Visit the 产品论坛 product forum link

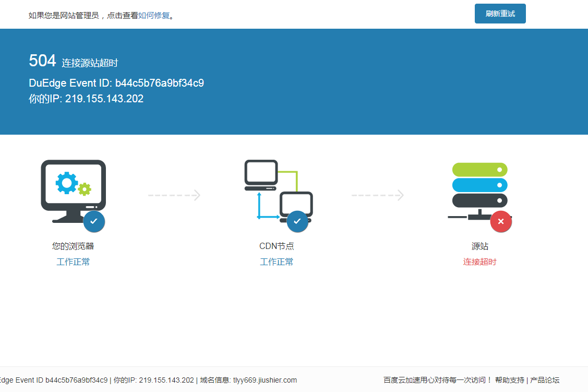pos(545,380)
